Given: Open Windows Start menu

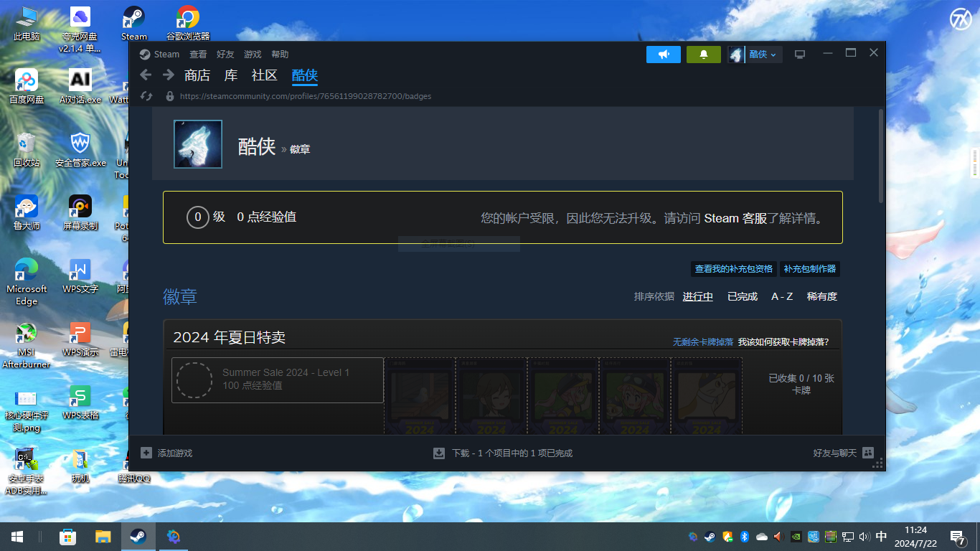Looking at the screenshot, I should 17,537.
